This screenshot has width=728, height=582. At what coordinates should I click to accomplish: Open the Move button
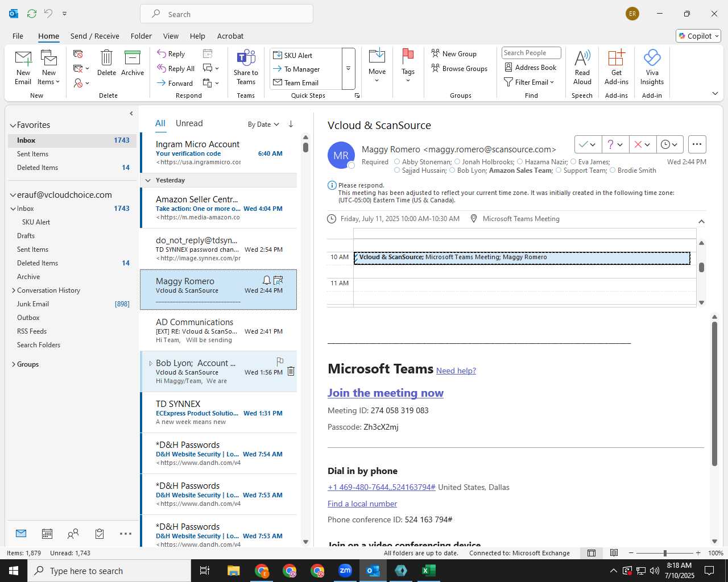377,66
